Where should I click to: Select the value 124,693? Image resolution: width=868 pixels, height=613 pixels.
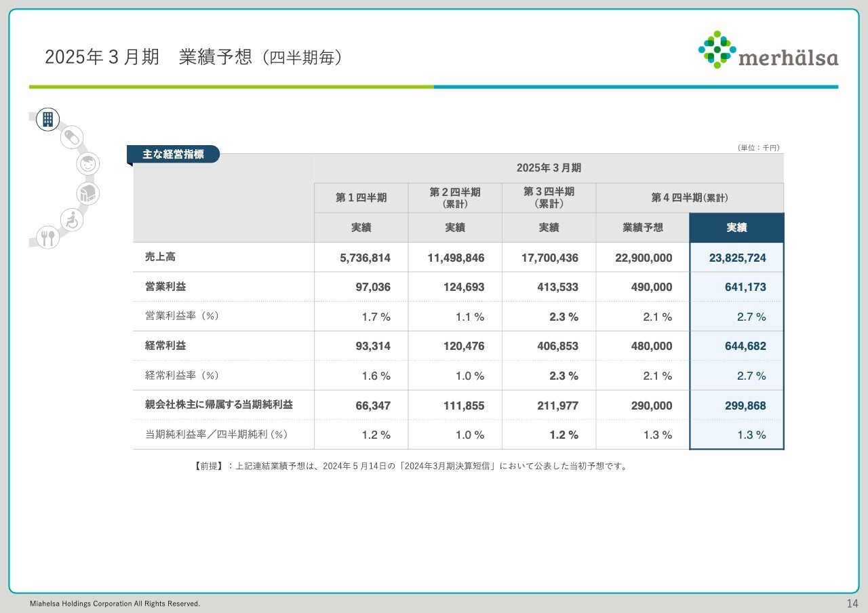pos(464,288)
